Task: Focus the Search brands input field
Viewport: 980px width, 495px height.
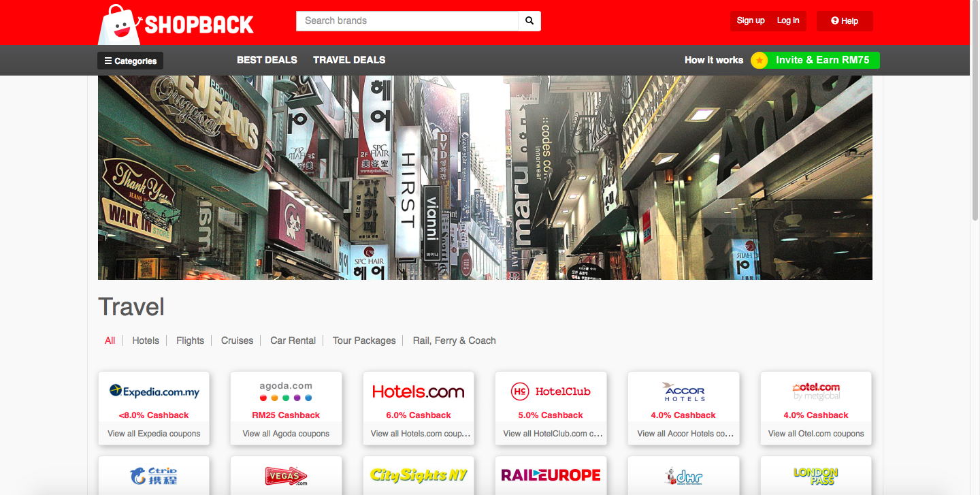Action: (x=407, y=21)
